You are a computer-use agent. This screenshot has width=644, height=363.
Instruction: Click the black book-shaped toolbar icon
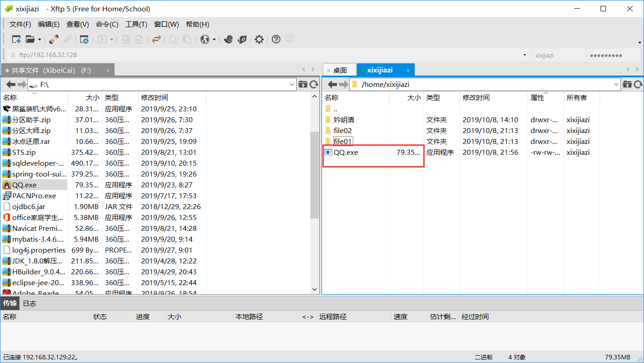click(242, 39)
